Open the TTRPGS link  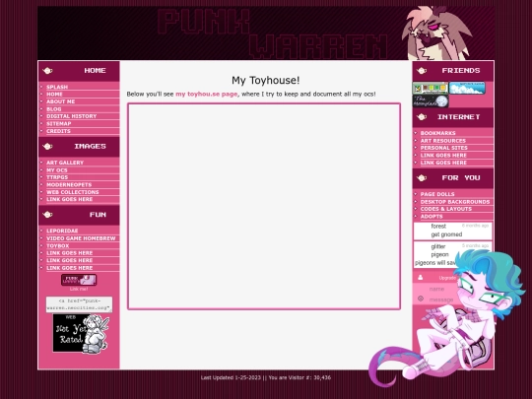pyautogui.click(x=57, y=177)
